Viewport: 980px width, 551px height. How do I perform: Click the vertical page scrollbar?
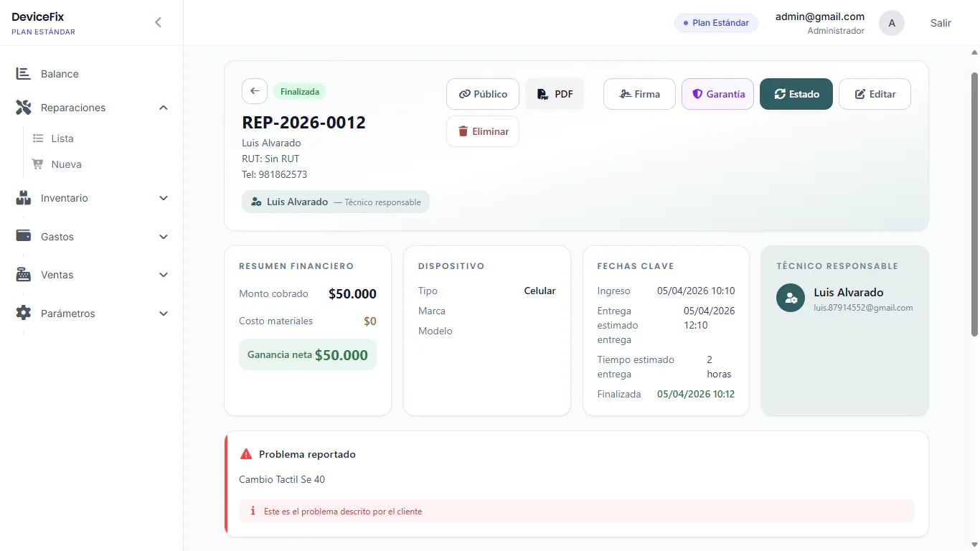point(974,204)
